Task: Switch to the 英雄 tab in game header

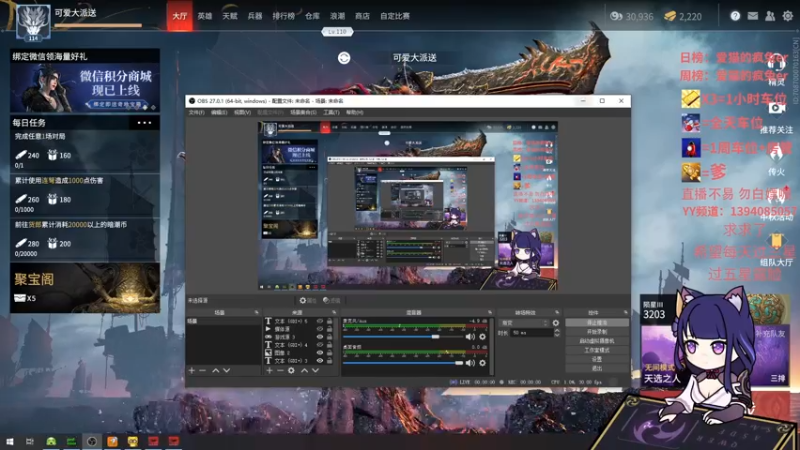Action: click(205, 16)
